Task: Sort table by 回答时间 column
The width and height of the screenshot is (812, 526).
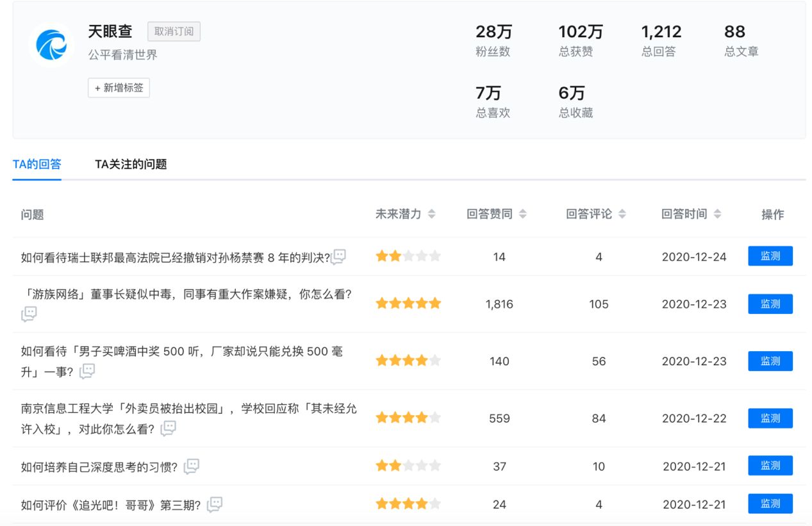Action: [x=717, y=214]
